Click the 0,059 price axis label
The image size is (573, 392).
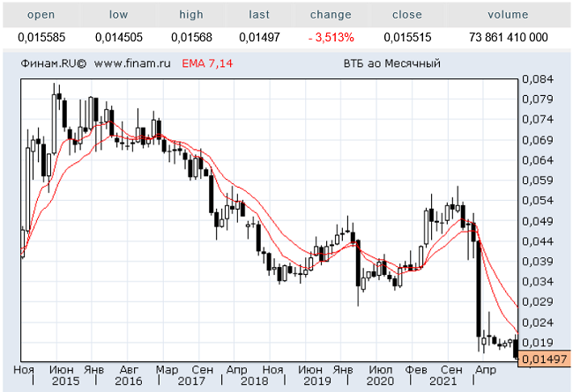tap(538, 180)
